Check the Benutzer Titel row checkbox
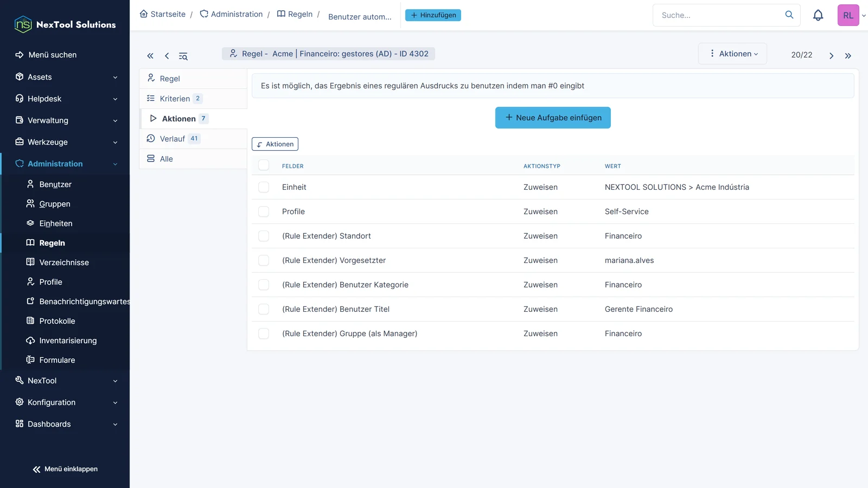This screenshot has height=488, width=868. click(264, 309)
